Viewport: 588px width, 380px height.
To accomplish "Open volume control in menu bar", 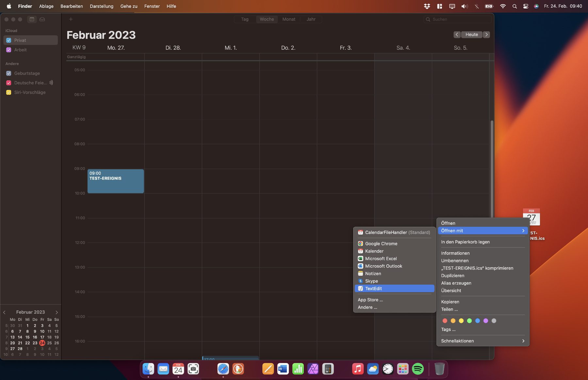I will pyautogui.click(x=465, y=6).
